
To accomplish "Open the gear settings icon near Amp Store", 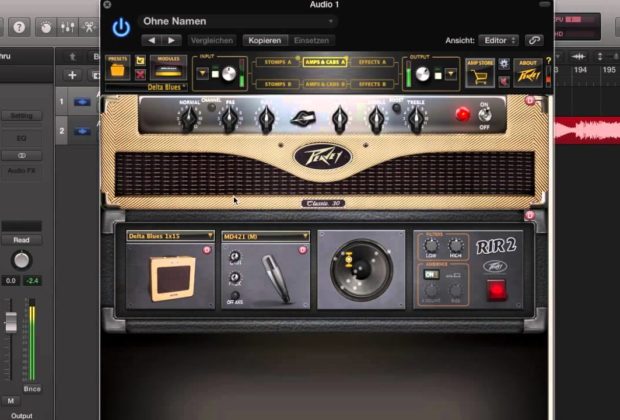I will (504, 64).
